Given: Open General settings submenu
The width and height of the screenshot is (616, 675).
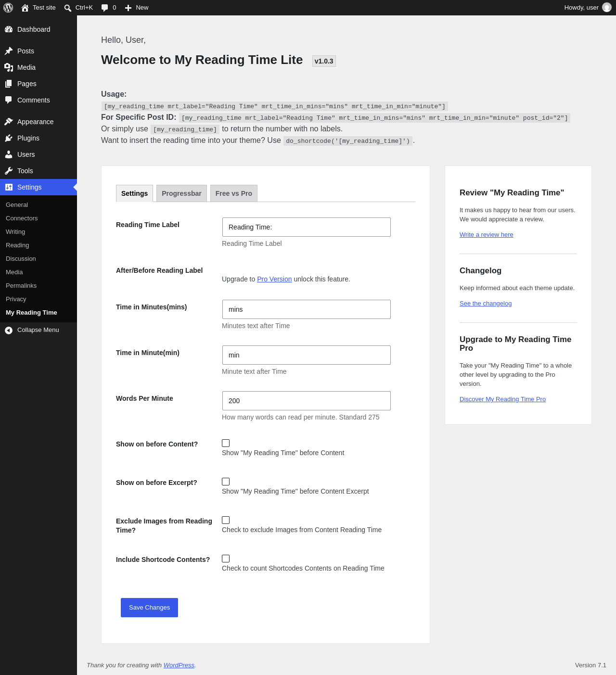Looking at the screenshot, I should point(17,205).
